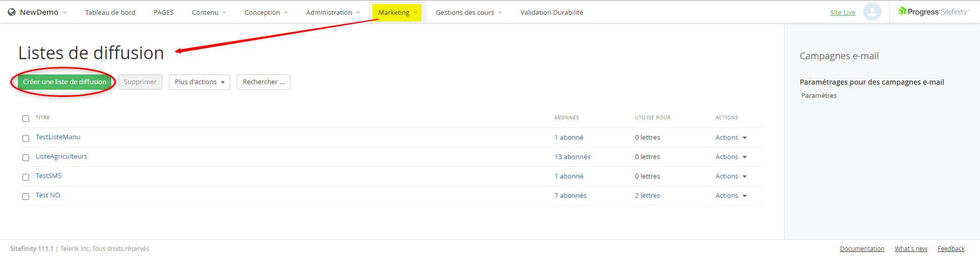
Task: Tick the TestListeManu checkbox
Action: (x=26, y=138)
